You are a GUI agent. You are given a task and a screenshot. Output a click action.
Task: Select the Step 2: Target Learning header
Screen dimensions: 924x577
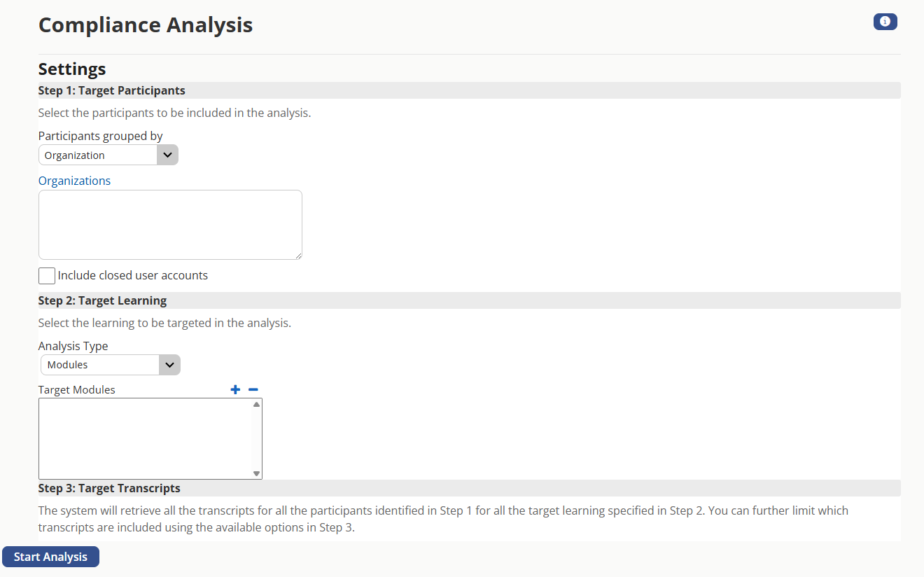102,300
